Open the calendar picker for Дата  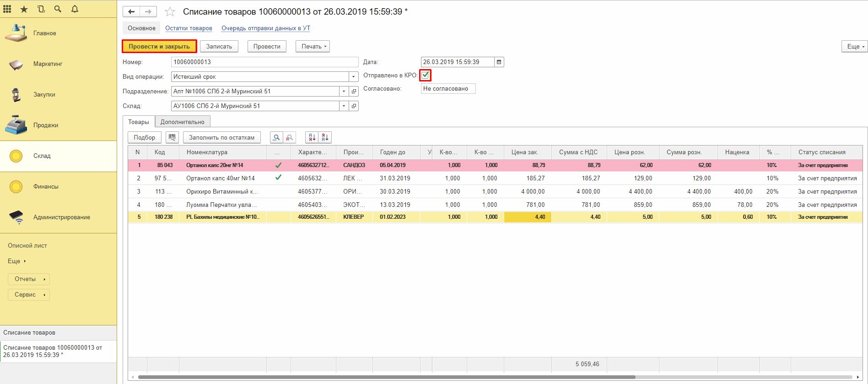(x=499, y=62)
